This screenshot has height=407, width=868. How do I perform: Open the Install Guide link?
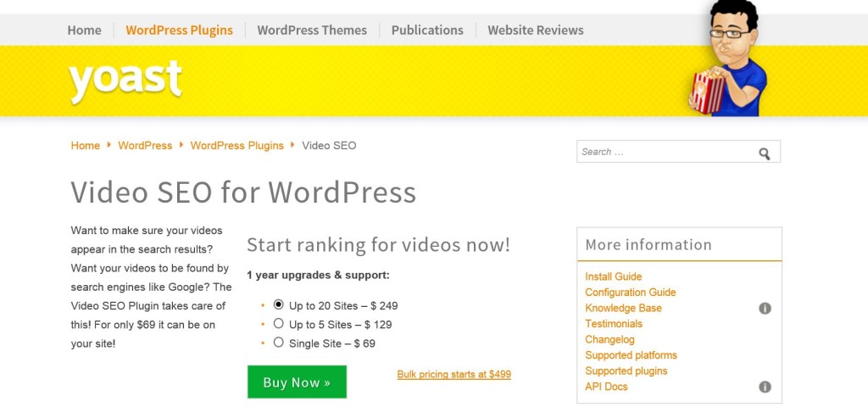pyautogui.click(x=614, y=276)
